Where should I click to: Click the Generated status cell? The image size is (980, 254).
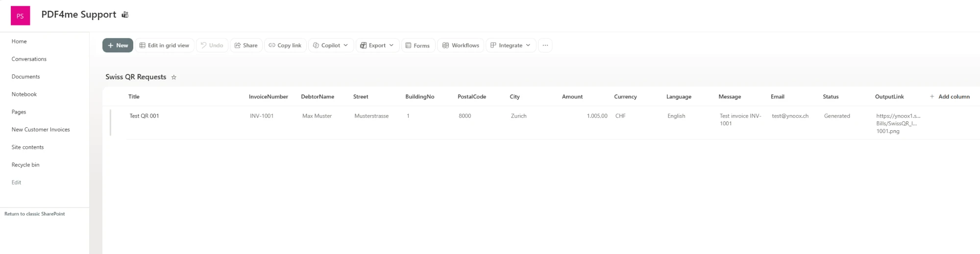tap(837, 116)
